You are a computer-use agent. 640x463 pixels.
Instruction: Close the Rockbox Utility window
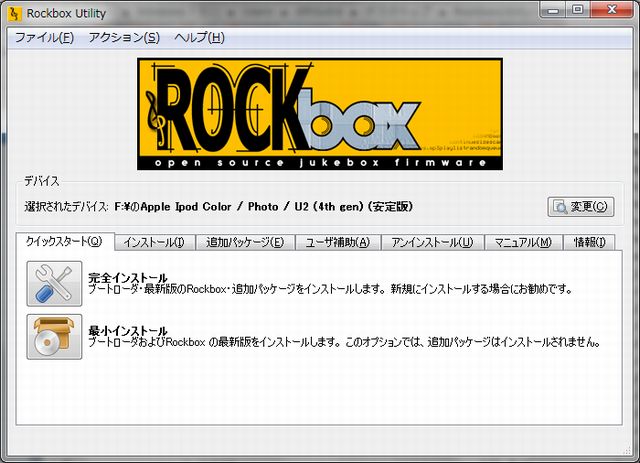pos(611,10)
